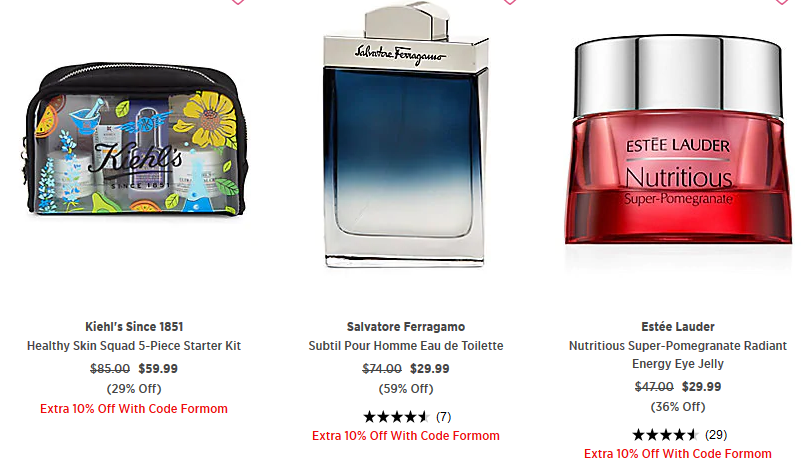Click the $59.99 sale price of Kiehl's kit
The image size is (801, 469).
click(158, 368)
